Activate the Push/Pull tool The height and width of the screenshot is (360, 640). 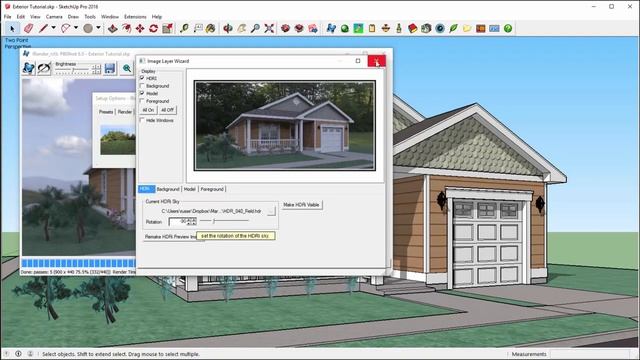coord(113,28)
